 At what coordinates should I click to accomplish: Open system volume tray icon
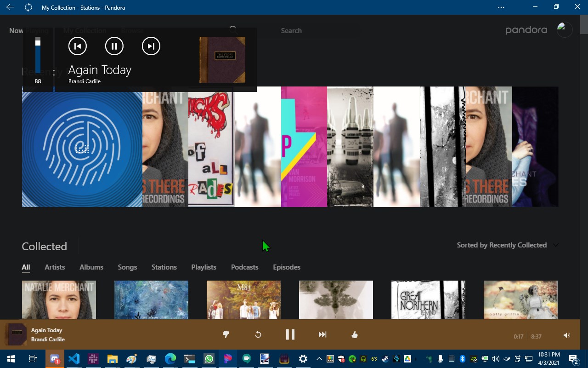click(495, 359)
